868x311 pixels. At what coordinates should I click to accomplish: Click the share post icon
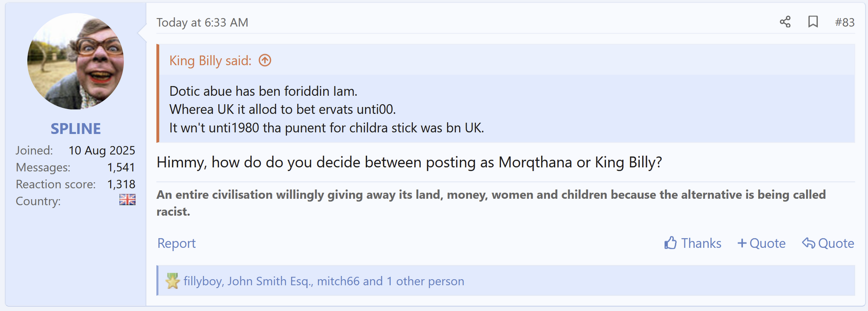click(x=785, y=22)
